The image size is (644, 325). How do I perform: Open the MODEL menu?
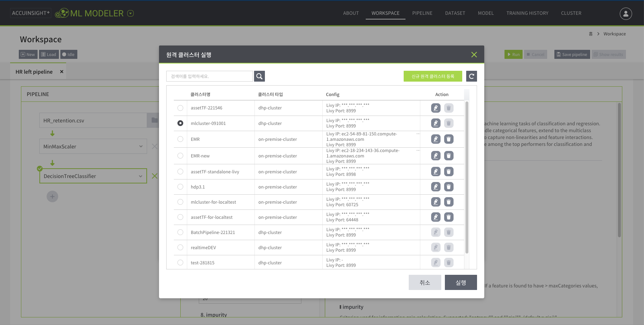click(x=486, y=13)
